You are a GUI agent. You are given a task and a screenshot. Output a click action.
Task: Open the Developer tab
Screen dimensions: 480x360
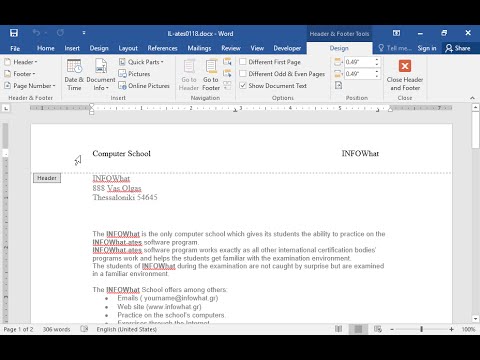[287, 48]
